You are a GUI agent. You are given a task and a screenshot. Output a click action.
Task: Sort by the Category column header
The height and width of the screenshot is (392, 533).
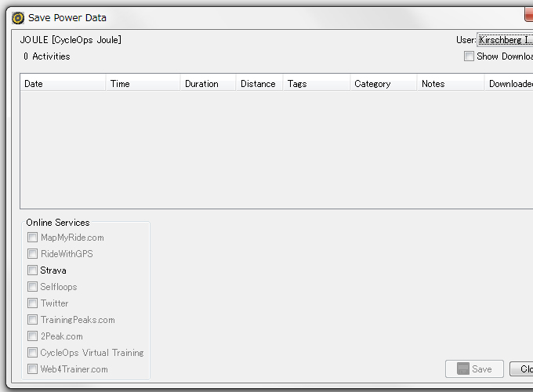[383, 84]
